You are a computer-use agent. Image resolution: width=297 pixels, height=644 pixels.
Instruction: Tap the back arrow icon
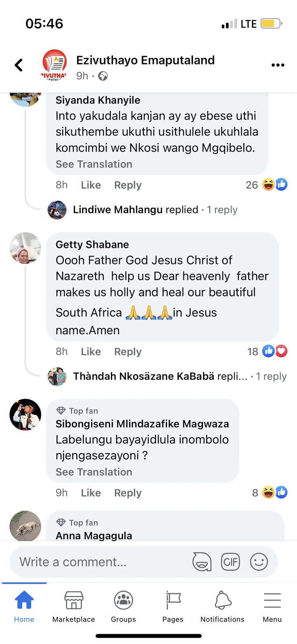click(x=19, y=65)
